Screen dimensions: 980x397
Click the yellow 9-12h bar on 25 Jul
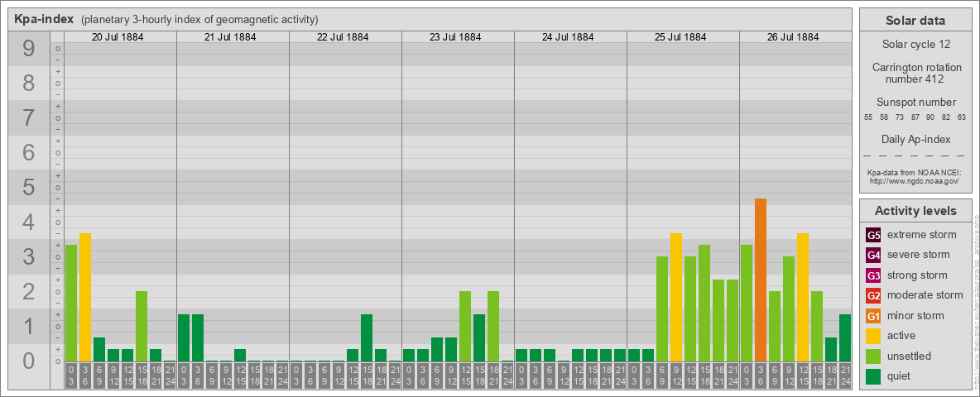[675, 298]
